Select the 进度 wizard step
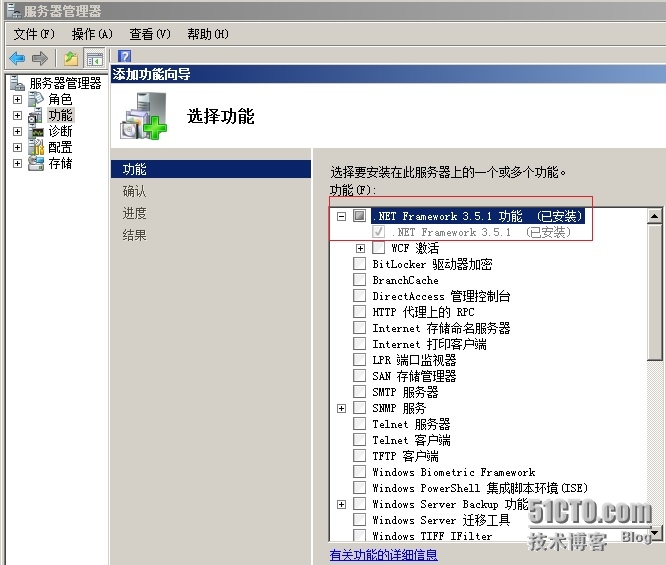The width and height of the screenshot is (666, 565). point(134,213)
